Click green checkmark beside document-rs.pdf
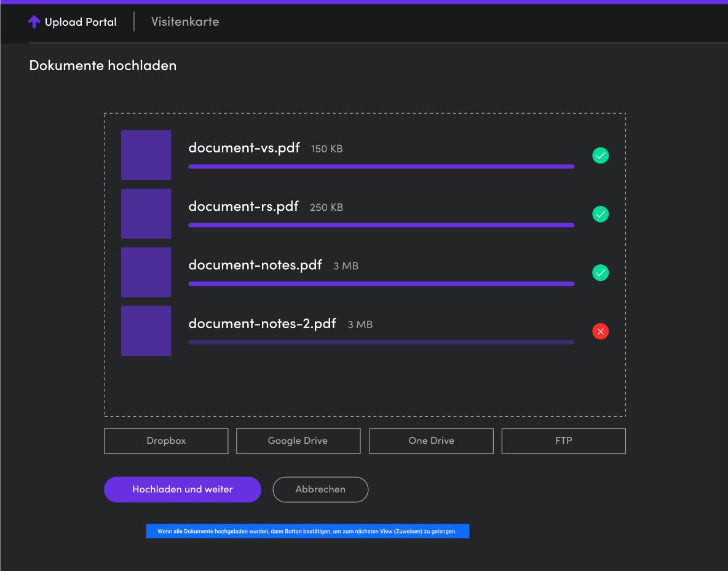728x571 pixels. pyautogui.click(x=600, y=214)
